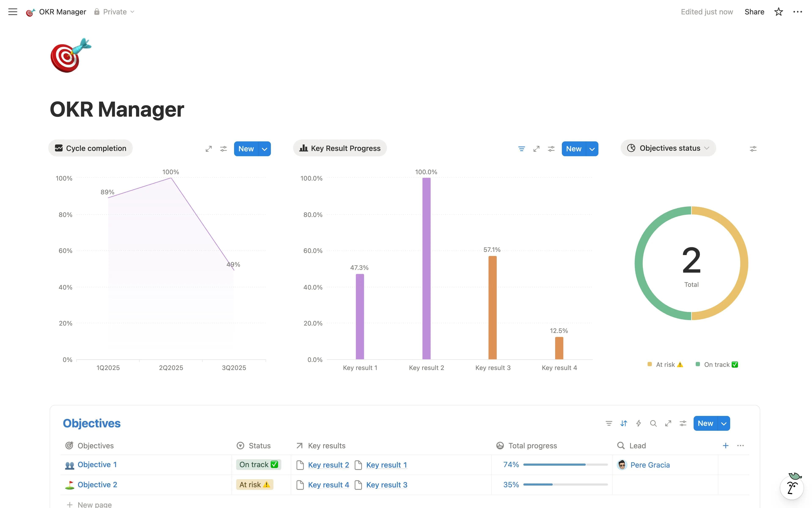
Task: Click the Key results column header
Action: pyautogui.click(x=321, y=446)
